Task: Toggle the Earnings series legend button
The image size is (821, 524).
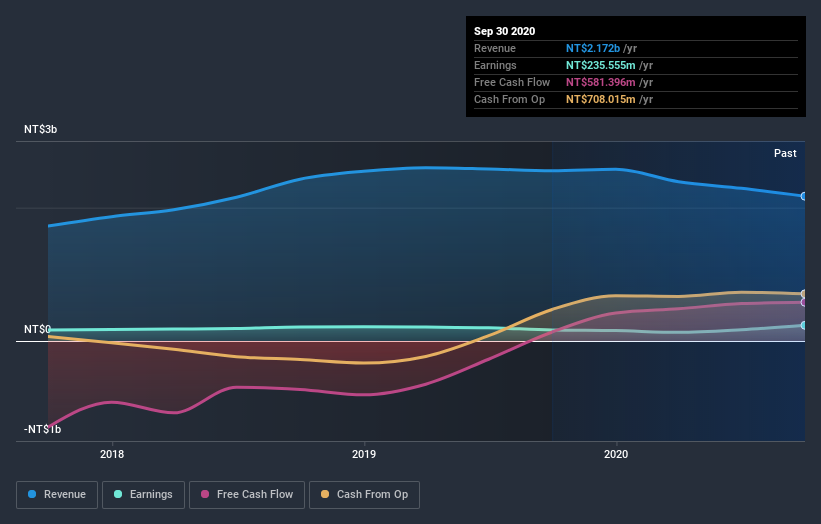Action: coord(143,495)
